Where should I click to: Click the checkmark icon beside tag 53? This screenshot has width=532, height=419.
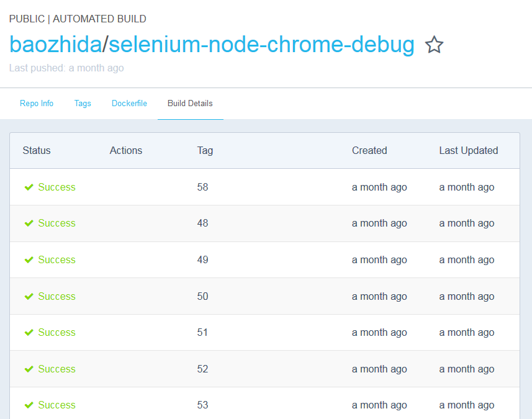point(29,405)
